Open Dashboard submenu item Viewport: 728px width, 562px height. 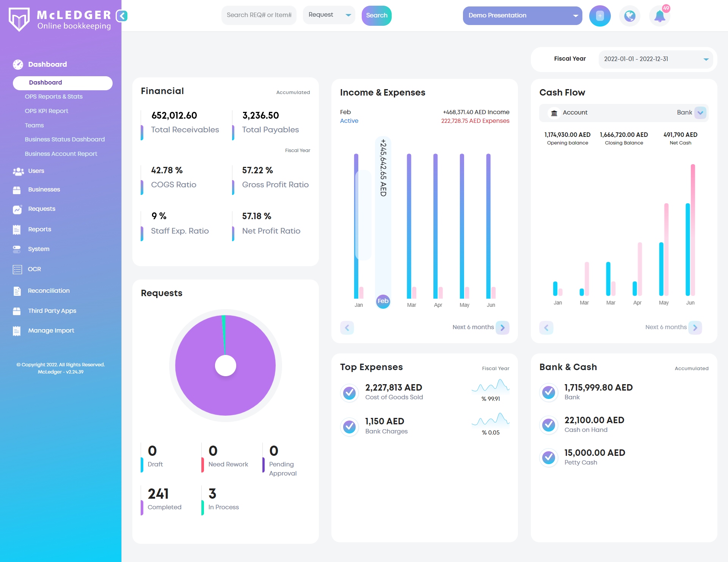click(x=63, y=83)
